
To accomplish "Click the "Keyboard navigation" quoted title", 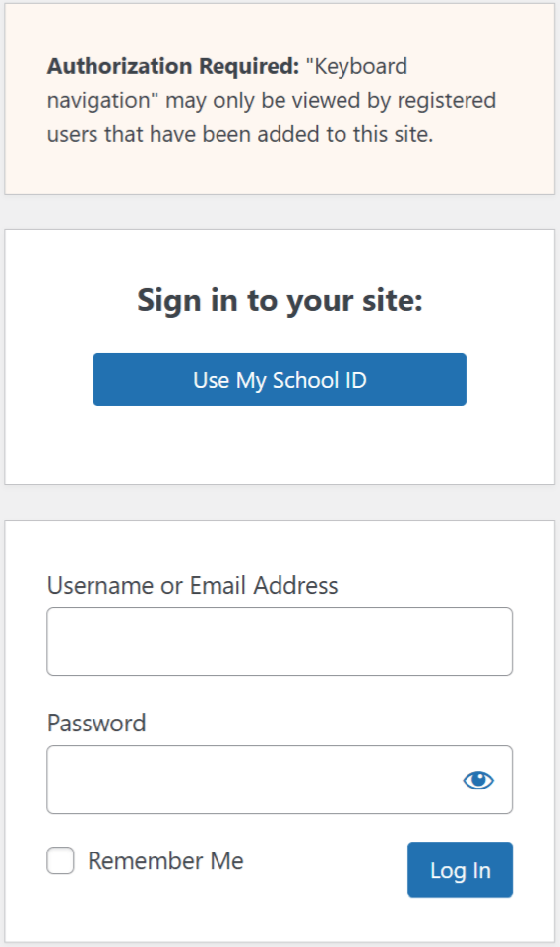I will [227, 84].
